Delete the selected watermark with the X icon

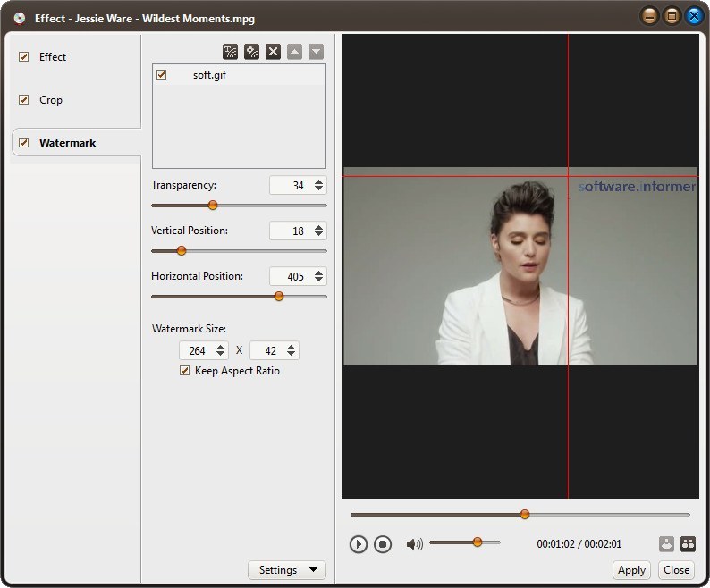(x=273, y=52)
